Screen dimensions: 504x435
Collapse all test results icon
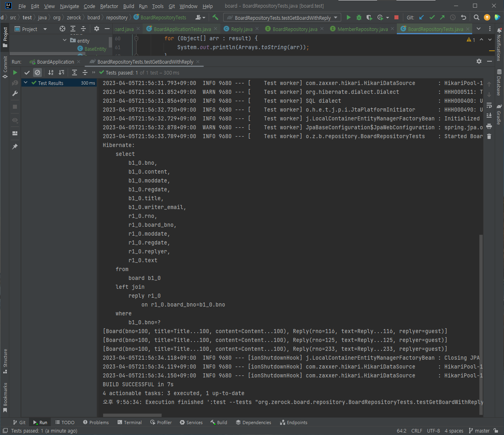(85, 72)
